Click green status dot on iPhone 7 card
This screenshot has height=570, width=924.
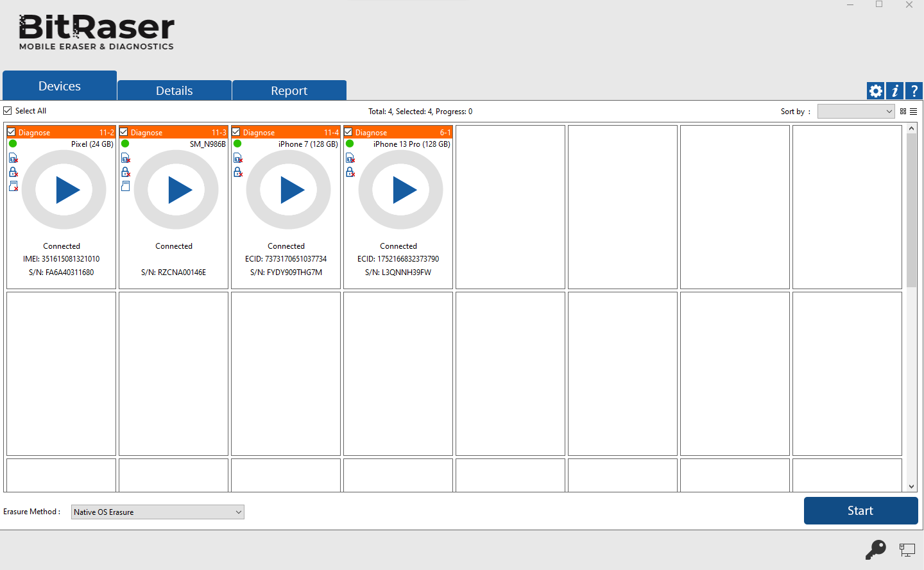pos(237,144)
